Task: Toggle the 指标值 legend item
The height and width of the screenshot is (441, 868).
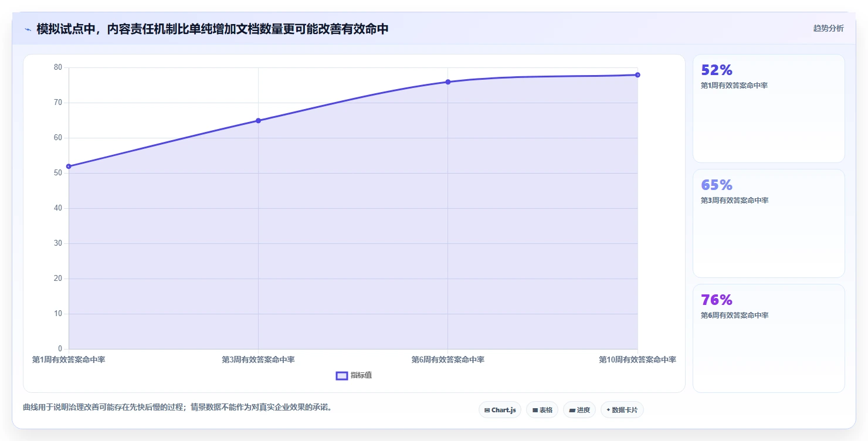Action: [x=354, y=375]
